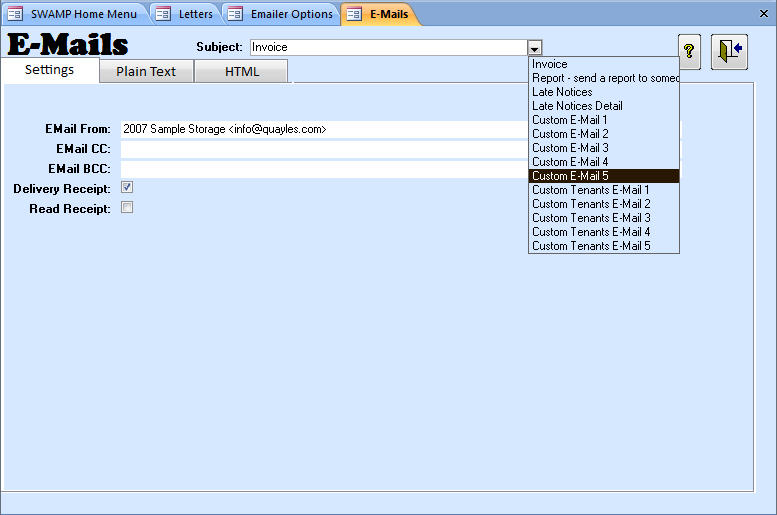Choose Custom Tenants E-Mail 5
The width and height of the screenshot is (777, 515).
[x=604, y=245]
